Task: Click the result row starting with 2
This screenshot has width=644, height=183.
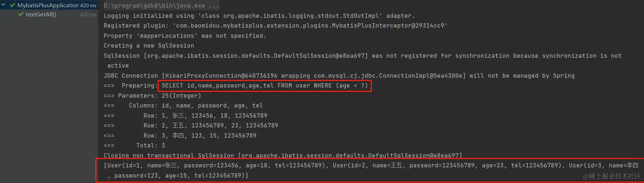Action: click(x=211, y=126)
